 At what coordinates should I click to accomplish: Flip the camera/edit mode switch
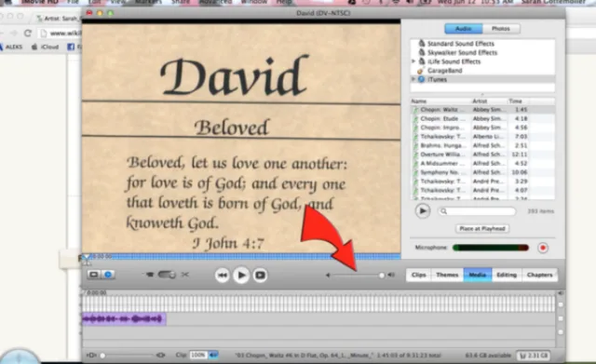coord(167,275)
